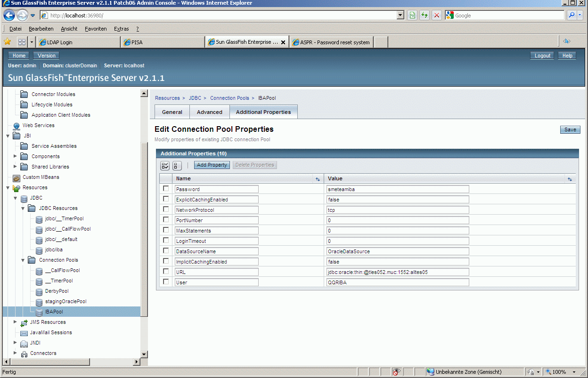Click the User value input field
The height and width of the screenshot is (378, 588).
[398, 282]
